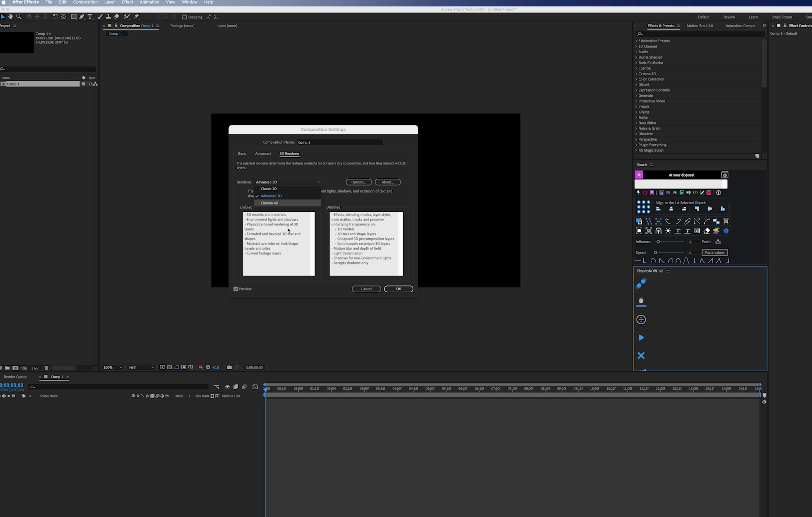Switch to the Basic tab
This screenshot has width=812, height=517.
(x=242, y=153)
